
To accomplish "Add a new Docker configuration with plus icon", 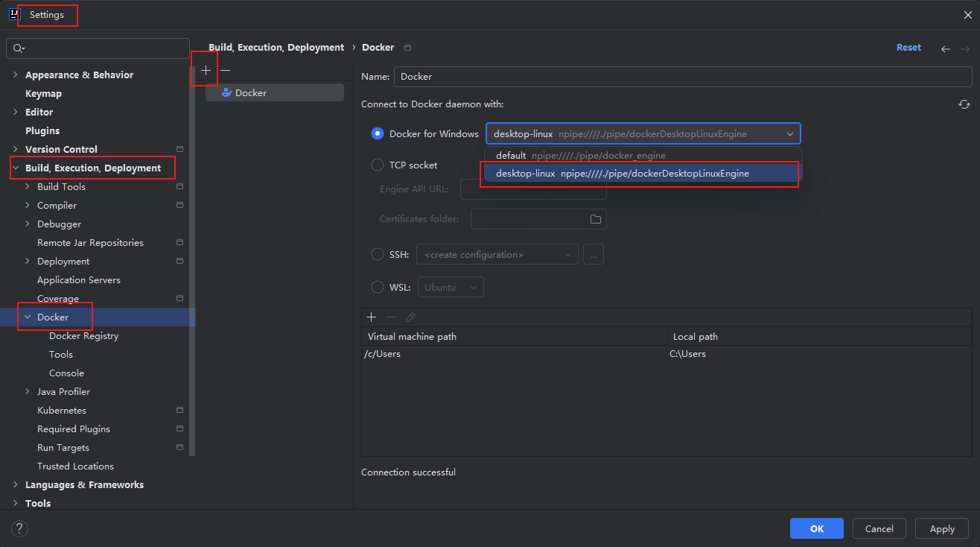I will tap(206, 70).
